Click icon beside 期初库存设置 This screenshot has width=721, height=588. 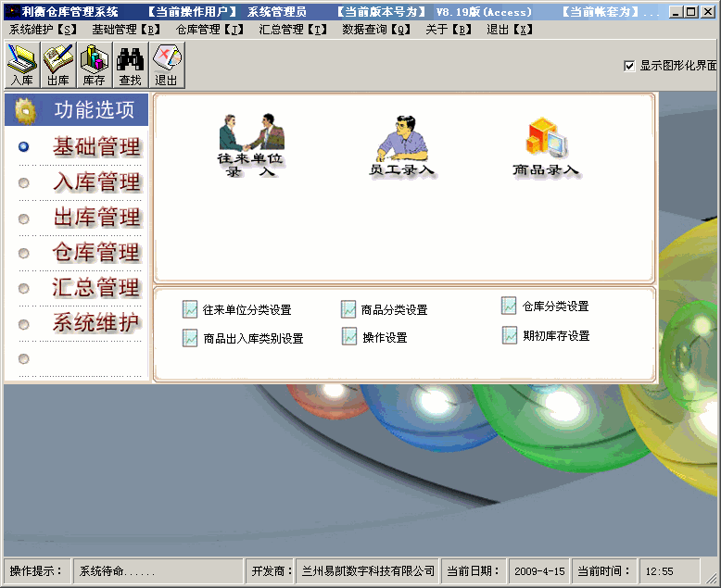(x=509, y=335)
